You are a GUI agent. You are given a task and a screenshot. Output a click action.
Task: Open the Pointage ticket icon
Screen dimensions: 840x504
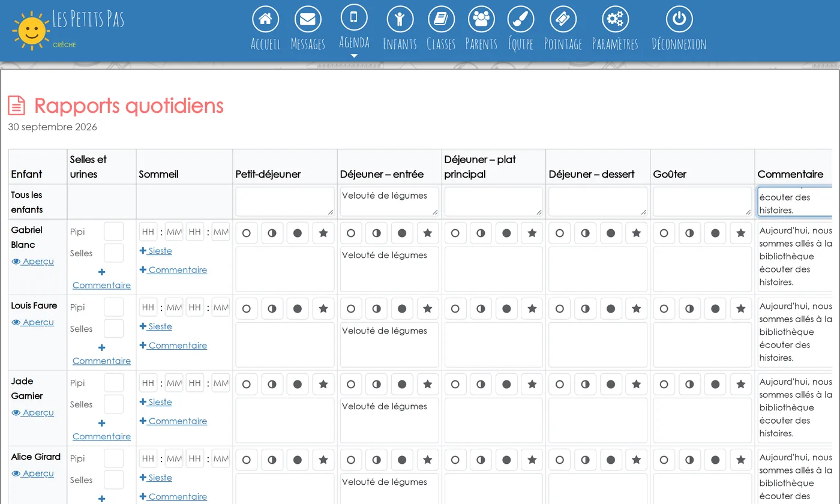(563, 20)
